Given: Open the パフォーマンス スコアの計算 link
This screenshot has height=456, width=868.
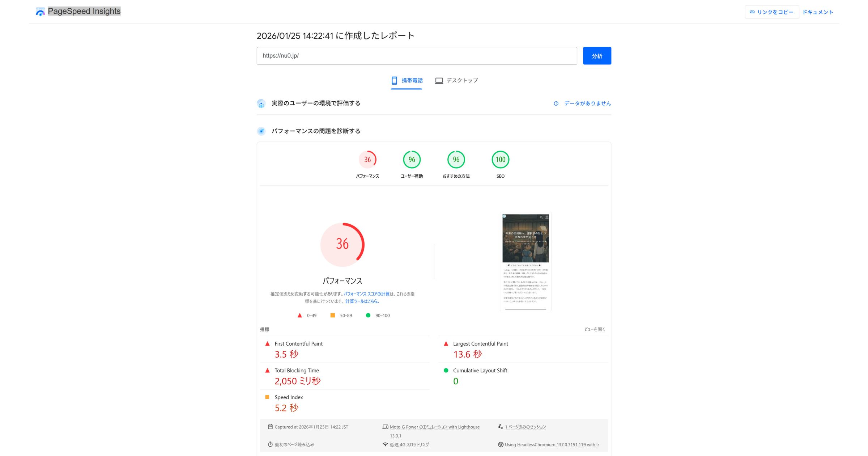Looking at the screenshot, I should (366, 294).
